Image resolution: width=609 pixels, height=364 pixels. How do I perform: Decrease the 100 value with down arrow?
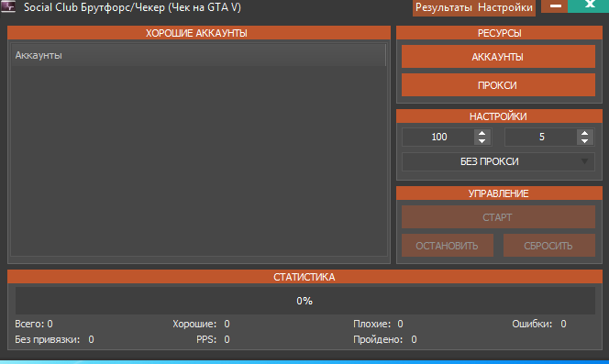tap(482, 140)
